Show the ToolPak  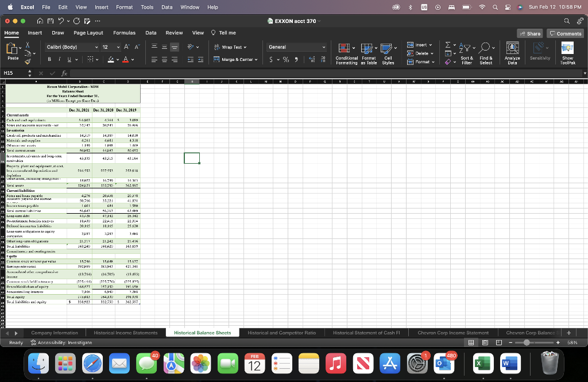pyautogui.click(x=567, y=53)
